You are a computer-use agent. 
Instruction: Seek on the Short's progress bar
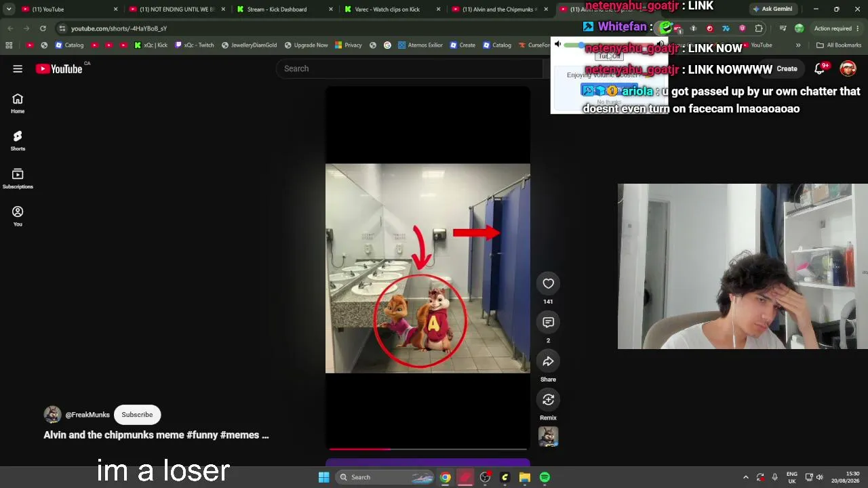[428, 449]
